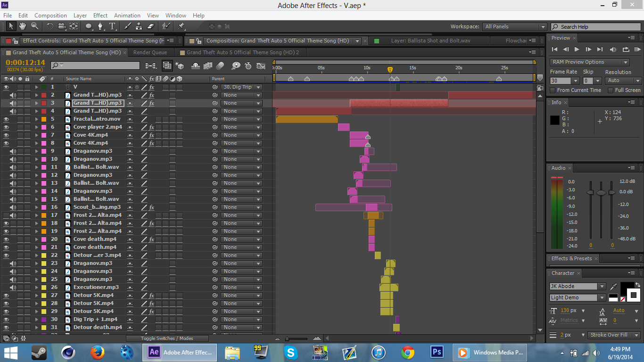Open RAM Preview Options dropdown
The image size is (644, 362).
coord(589,62)
